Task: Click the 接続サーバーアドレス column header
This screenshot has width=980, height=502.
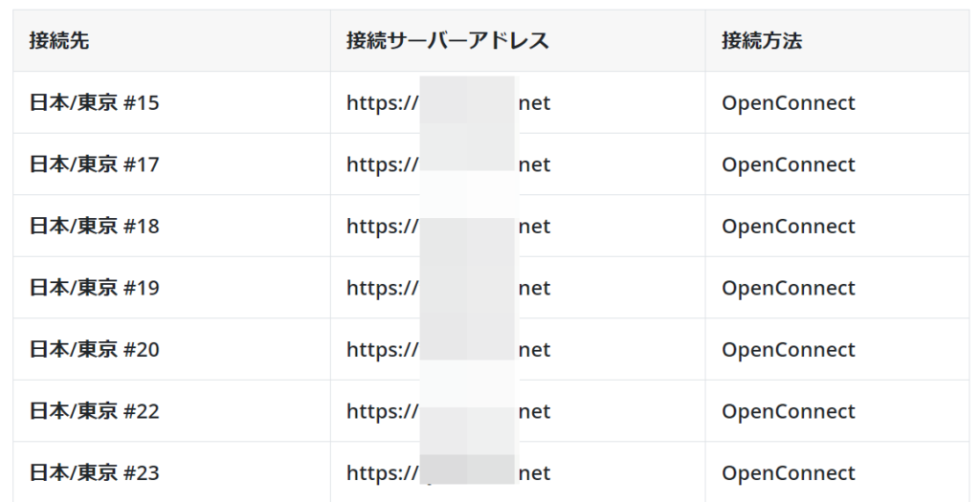Action: (448, 40)
